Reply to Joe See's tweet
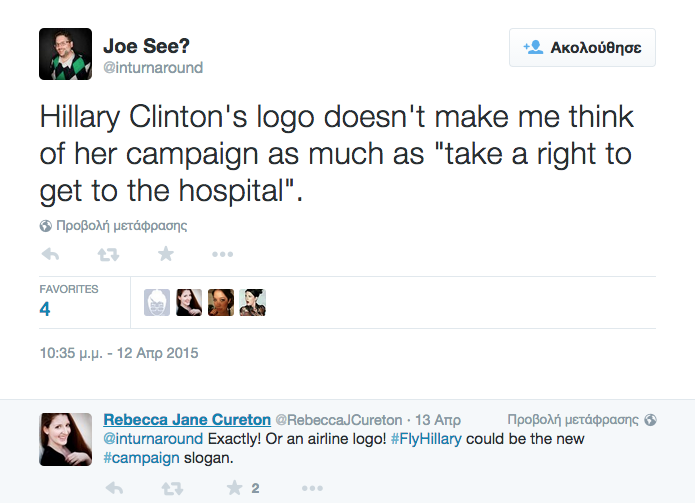The image size is (695, 503). (x=50, y=254)
